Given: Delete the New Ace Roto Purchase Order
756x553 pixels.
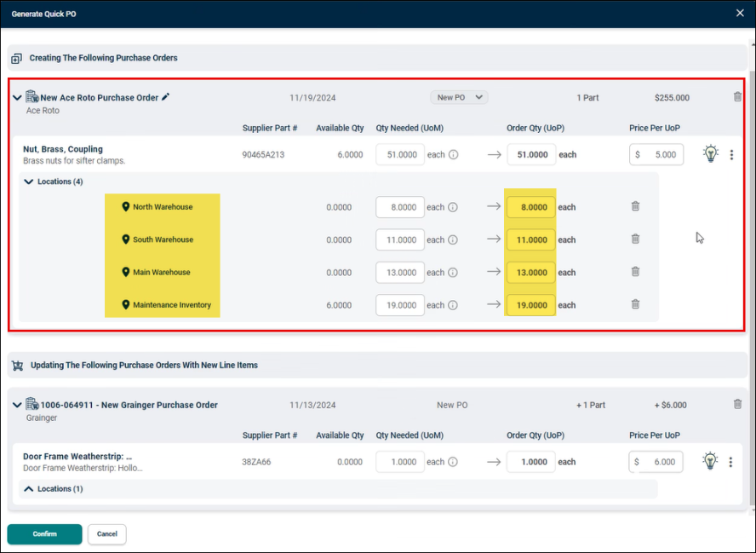Looking at the screenshot, I should click(x=737, y=97).
